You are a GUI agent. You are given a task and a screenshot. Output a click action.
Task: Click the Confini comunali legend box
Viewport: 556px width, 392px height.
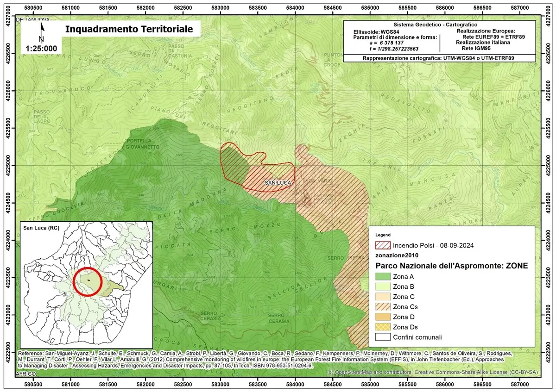(383, 337)
